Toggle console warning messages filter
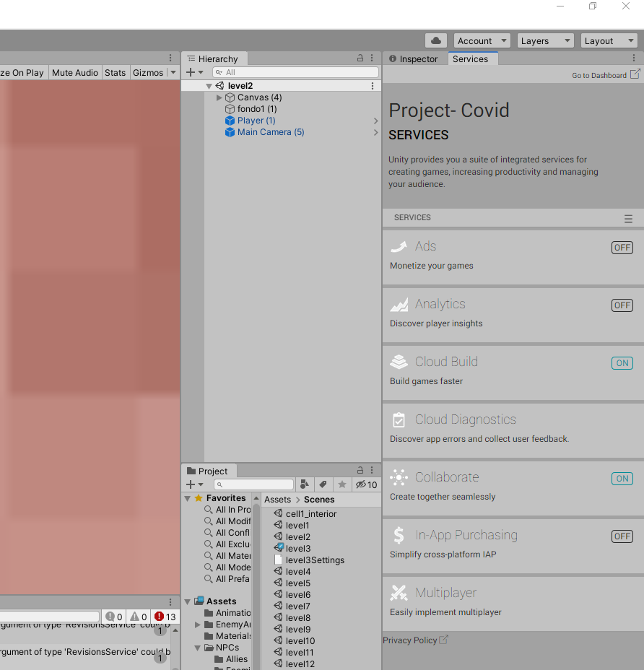This screenshot has height=670, width=644. point(139,616)
